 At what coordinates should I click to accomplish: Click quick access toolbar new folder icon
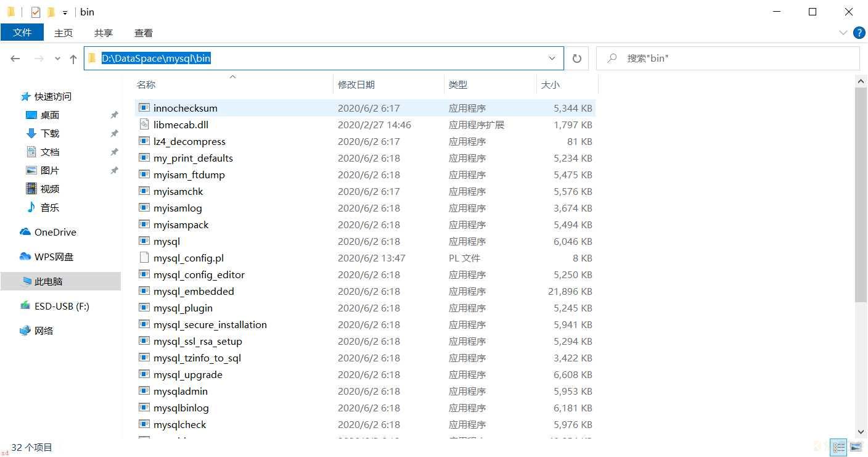[51, 12]
